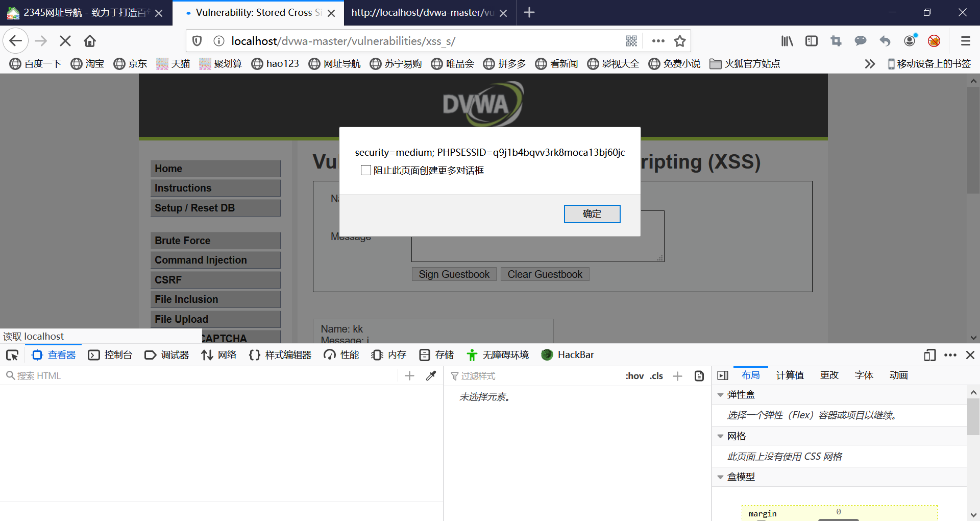Check the block more dialogs checkbox
Screen dimensions: 980x521
click(x=366, y=170)
